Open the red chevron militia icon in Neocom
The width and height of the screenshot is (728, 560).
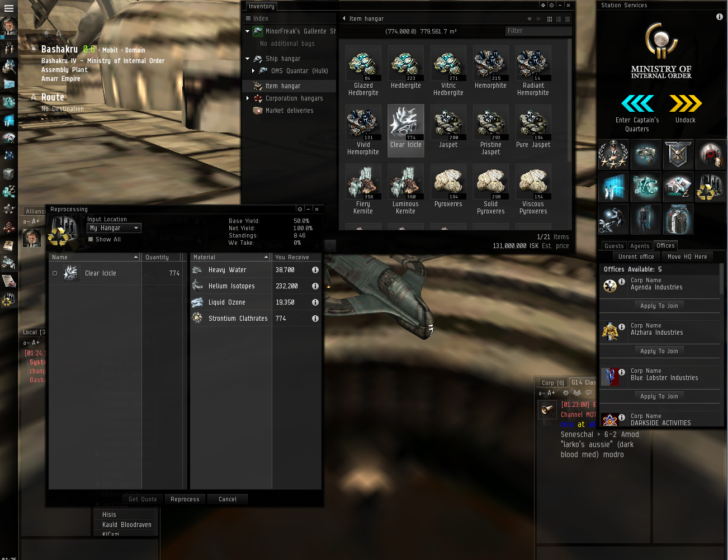(8, 227)
